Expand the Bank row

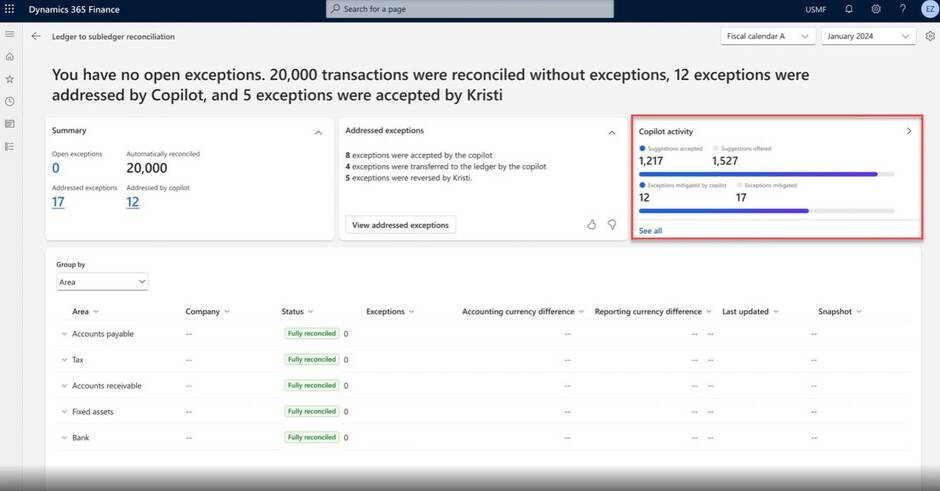pyautogui.click(x=64, y=438)
